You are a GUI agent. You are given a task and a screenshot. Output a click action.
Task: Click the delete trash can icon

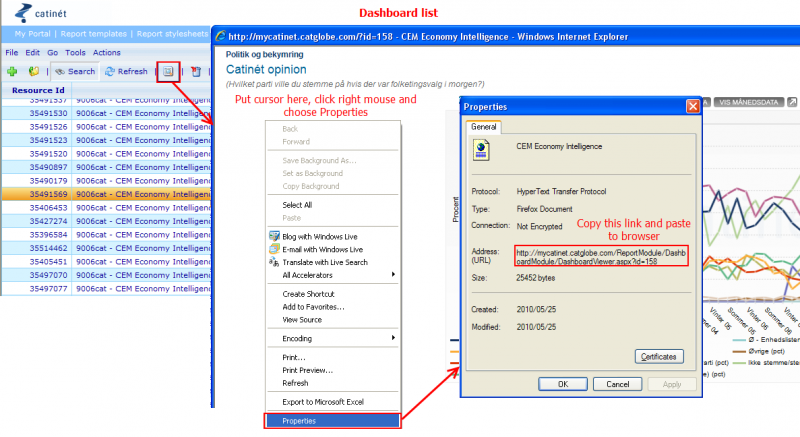tap(196, 71)
